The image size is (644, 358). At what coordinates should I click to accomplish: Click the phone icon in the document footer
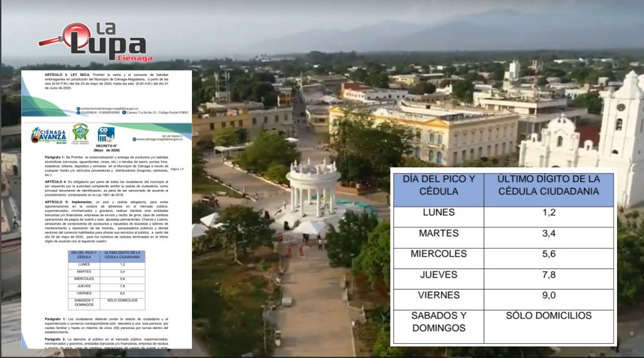click(x=78, y=113)
